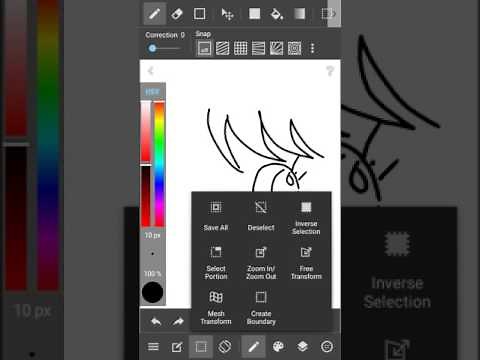Tap the brush icon in bottom bar

click(x=253, y=347)
